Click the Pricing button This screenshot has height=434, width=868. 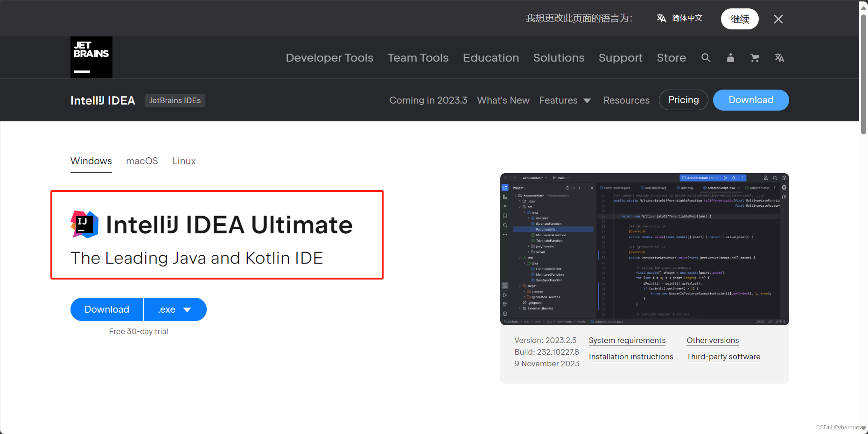684,100
